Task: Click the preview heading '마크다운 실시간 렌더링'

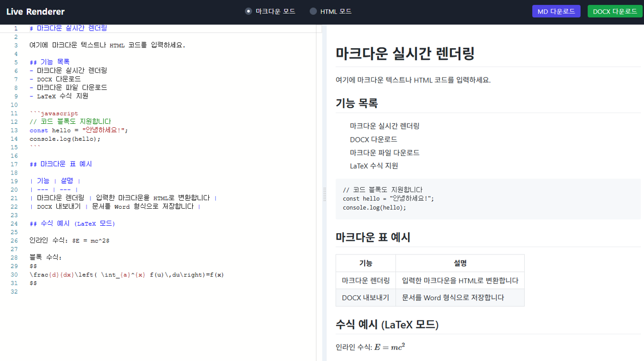Action: 405,53
